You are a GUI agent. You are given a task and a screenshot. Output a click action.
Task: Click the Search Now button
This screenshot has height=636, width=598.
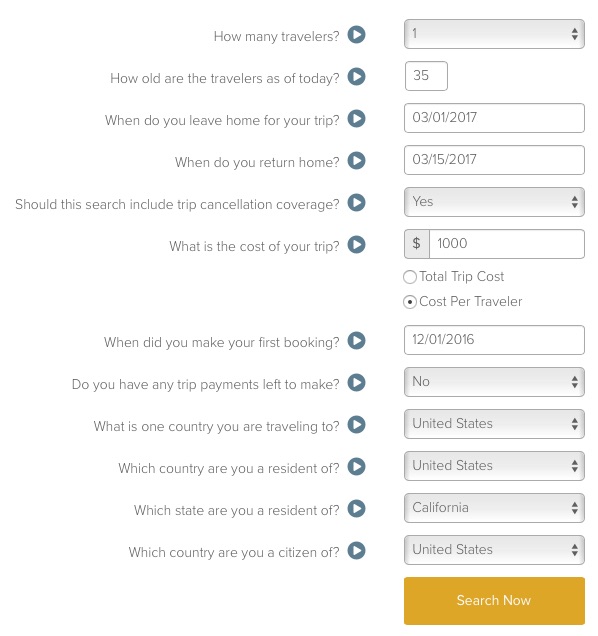[x=494, y=601]
